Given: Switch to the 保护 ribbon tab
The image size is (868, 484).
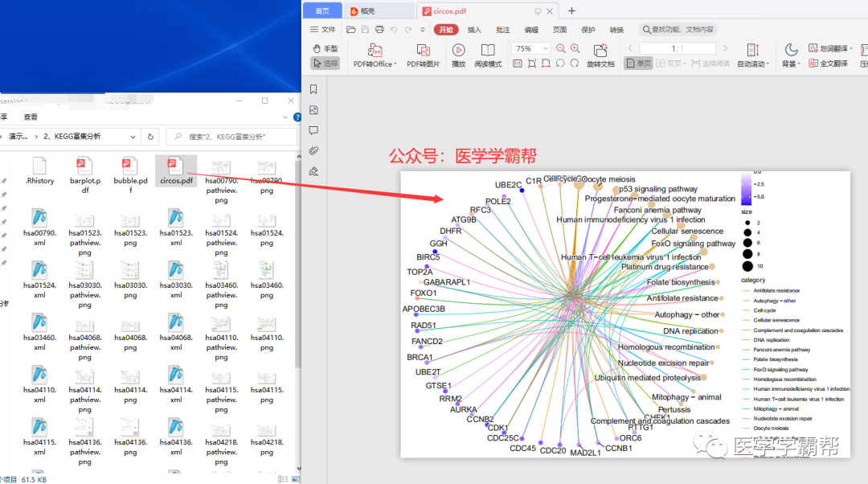Looking at the screenshot, I should pyautogui.click(x=588, y=30).
